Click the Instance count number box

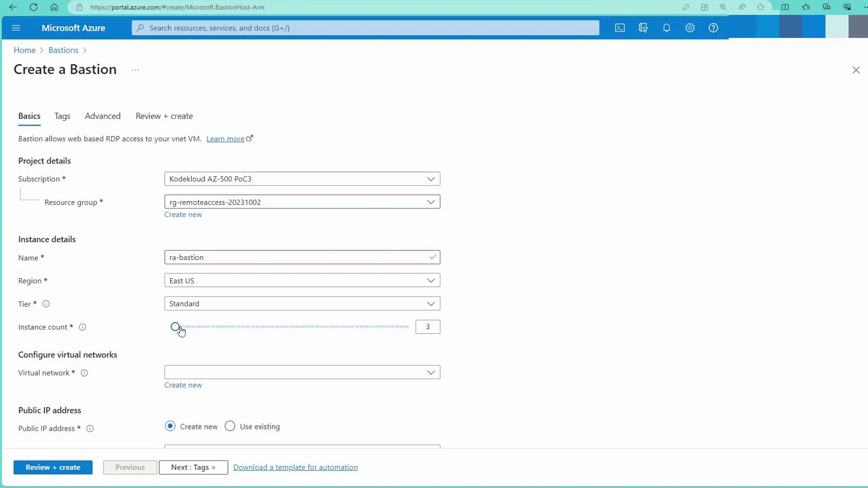pyautogui.click(x=428, y=327)
